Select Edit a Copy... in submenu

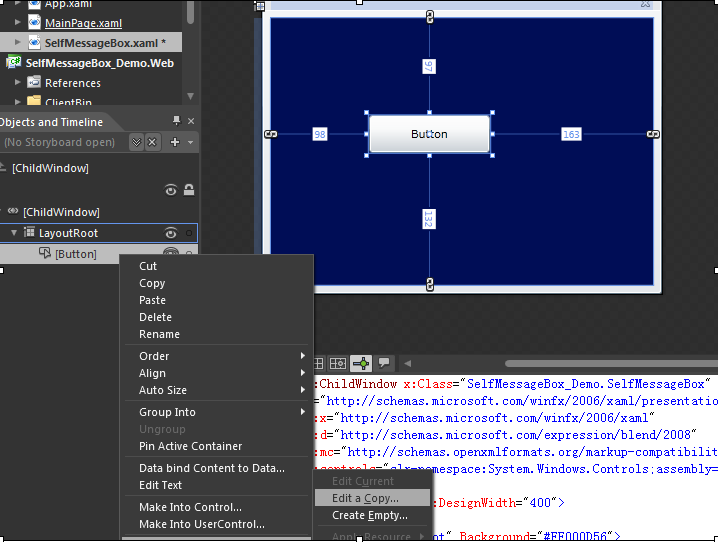(365, 498)
